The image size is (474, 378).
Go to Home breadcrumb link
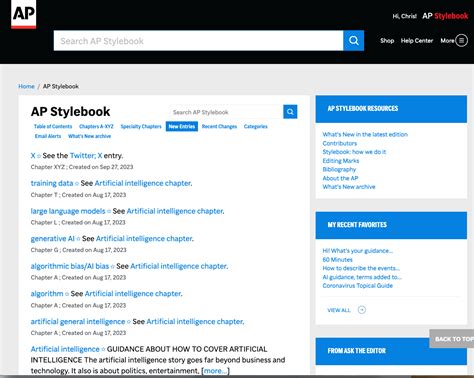26,86
